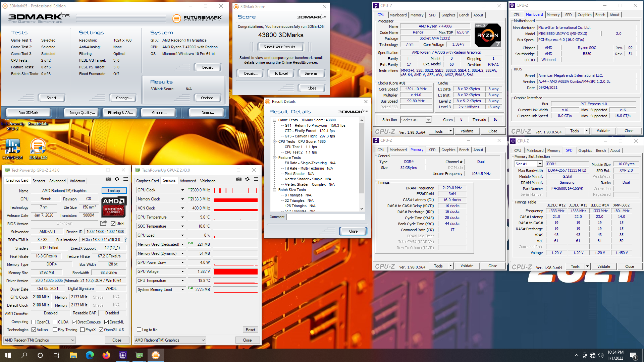Click the Memory Clock red sensor graph
This screenshot has width=644, height=362.
[x=235, y=199]
